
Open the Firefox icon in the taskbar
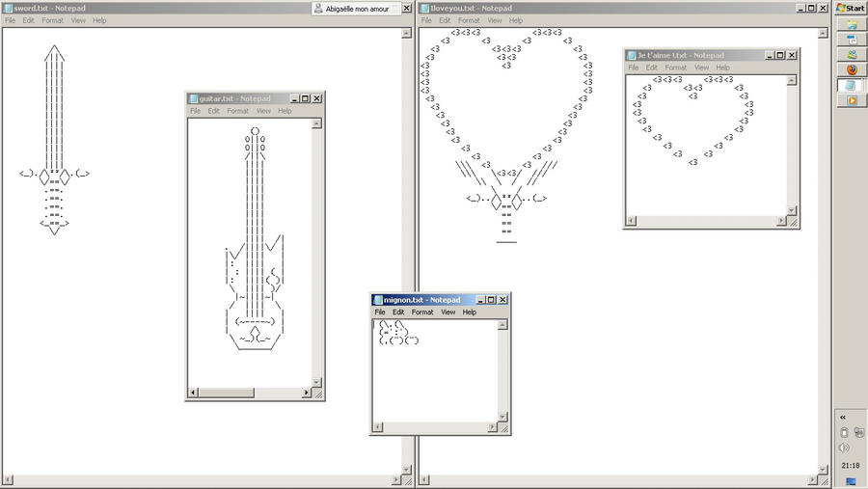tap(852, 69)
